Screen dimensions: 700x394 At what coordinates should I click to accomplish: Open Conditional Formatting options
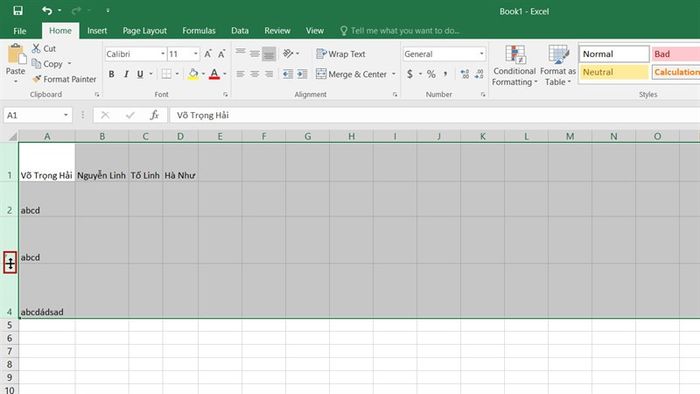(x=514, y=66)
